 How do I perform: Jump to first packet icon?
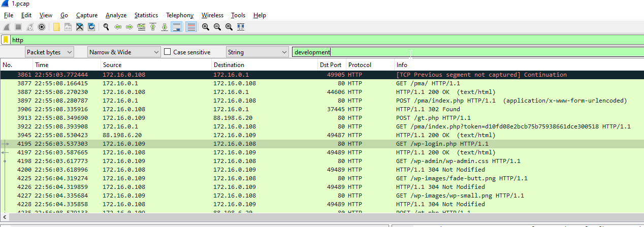pos(153,27)
